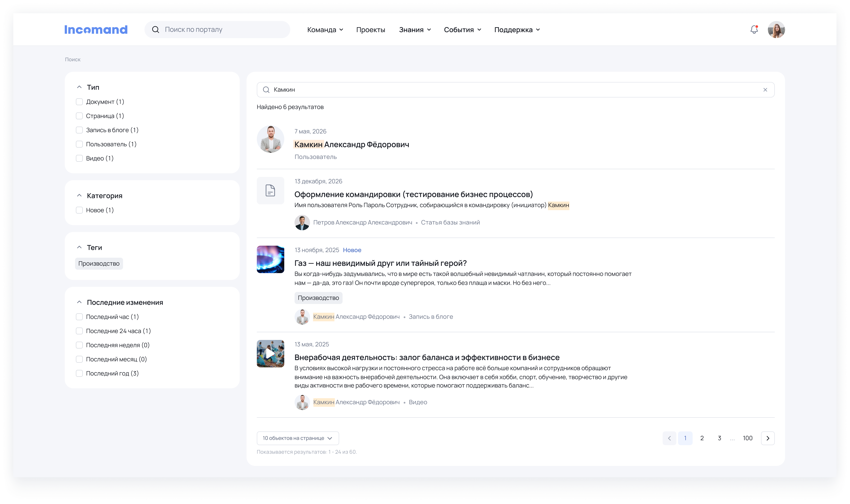Enable the Видео type checkbox
Image resolution: width=850 pixels, height=504 pixels.
click(79, 158)
